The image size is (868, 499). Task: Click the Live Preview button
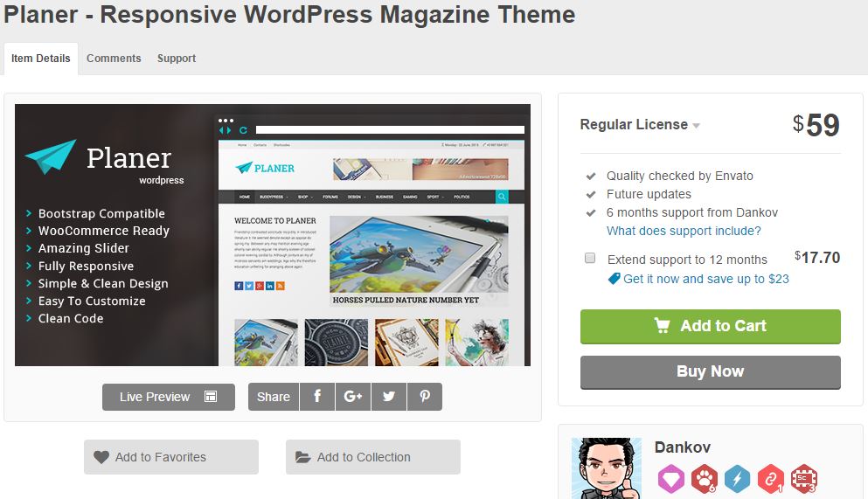[169, 397]
